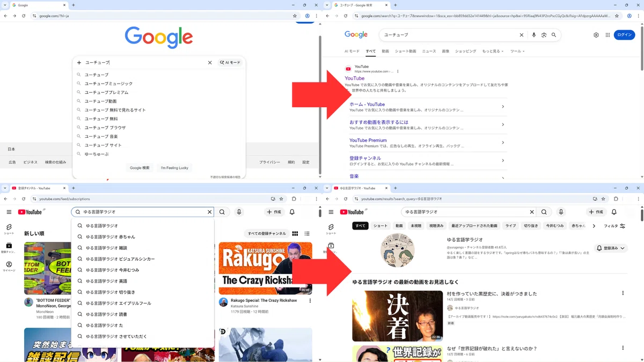The height and width of the screenshot is (362, 644).
Task: Open tab search chevron in Google results window
Action: (x=327, y=5)
